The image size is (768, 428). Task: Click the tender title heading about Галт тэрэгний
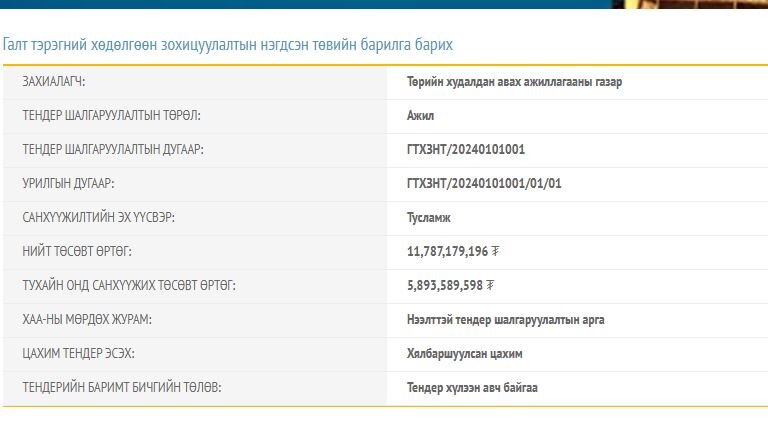[228, 45]
